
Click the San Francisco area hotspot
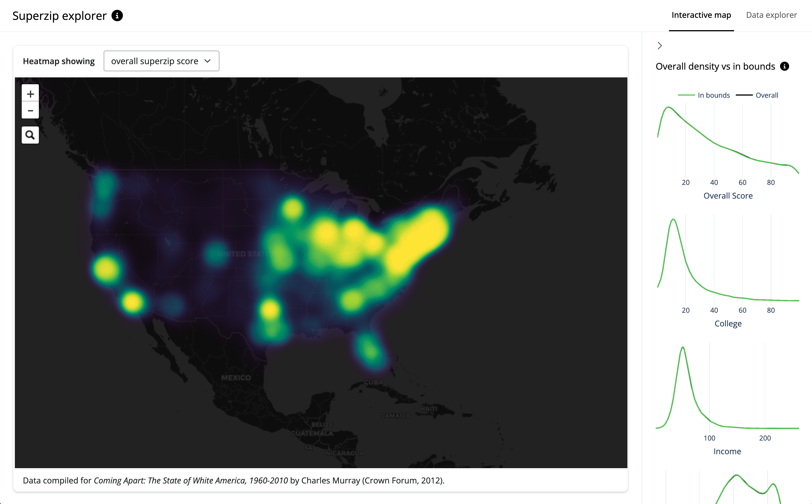point(106,269)
